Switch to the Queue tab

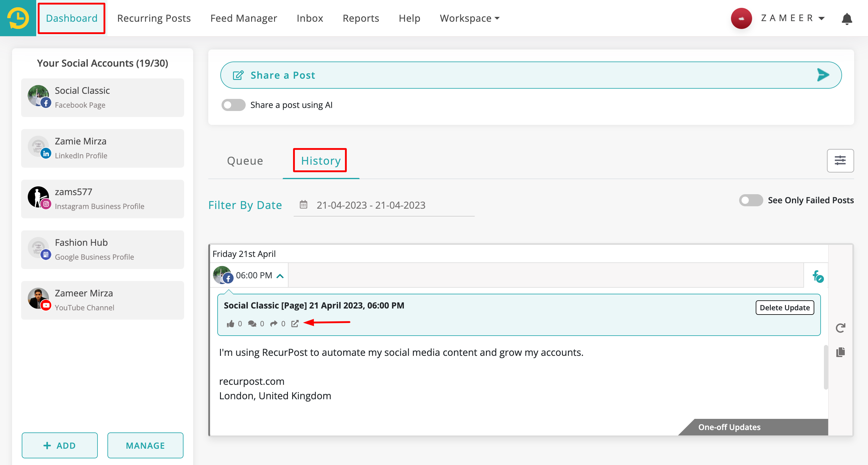(x=245, y=161)
